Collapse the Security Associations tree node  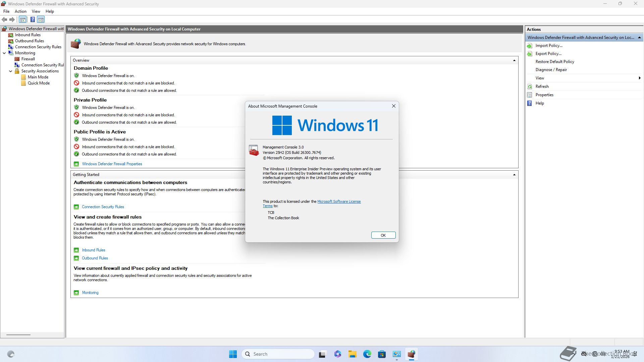click(11, 71)
